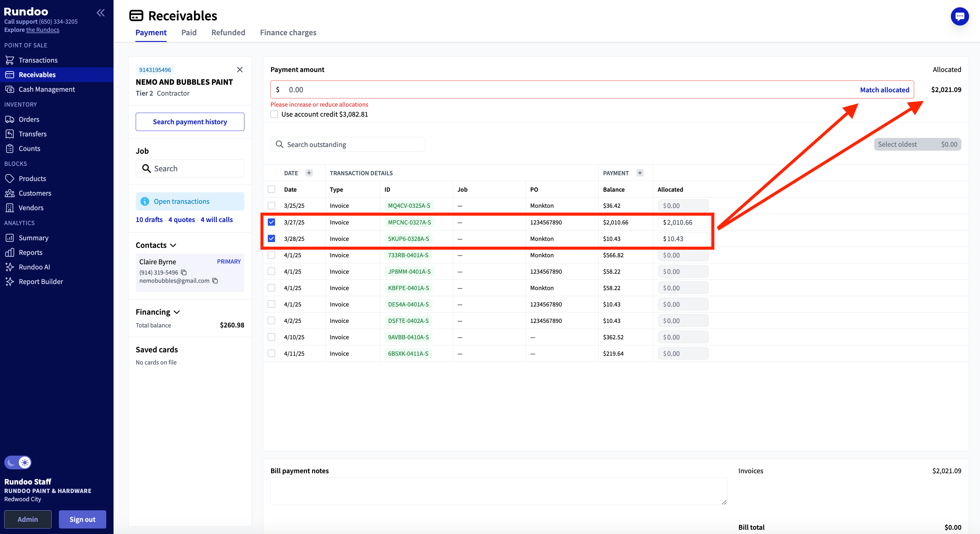The image size is (980, 534).
Task: Click the Search outstanding field
Action: pos(348,144)
